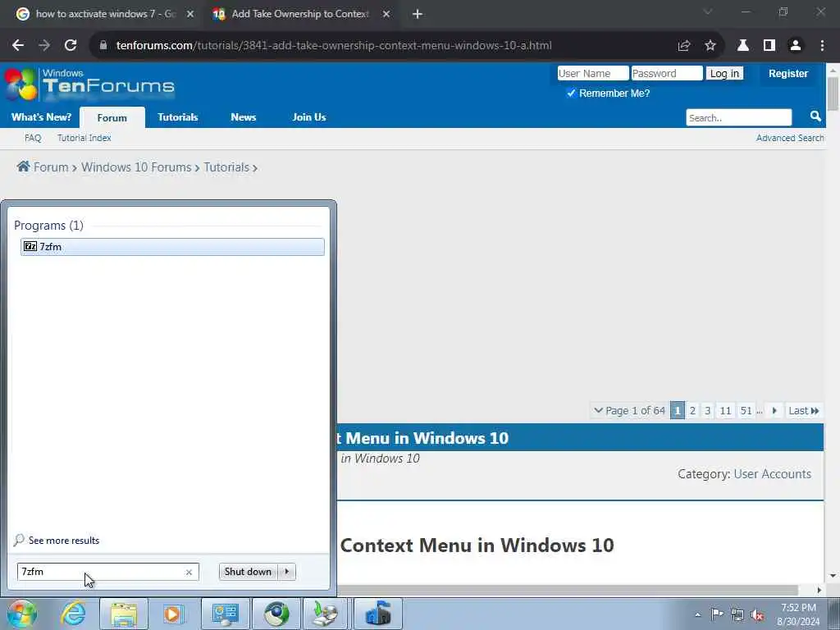Close the Google search tab
Image resolution: width=840 pixels, height=630 pixels.
tap(190, 14)
